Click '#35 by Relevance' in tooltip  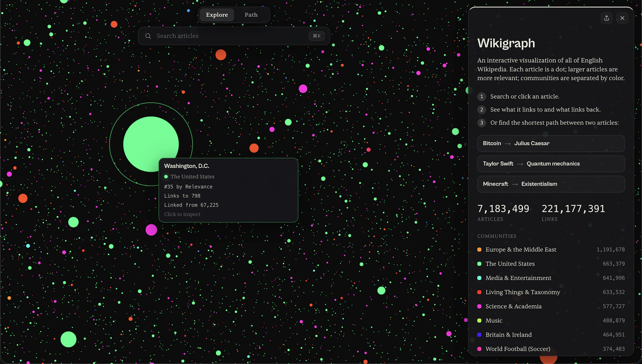[188, 187]
